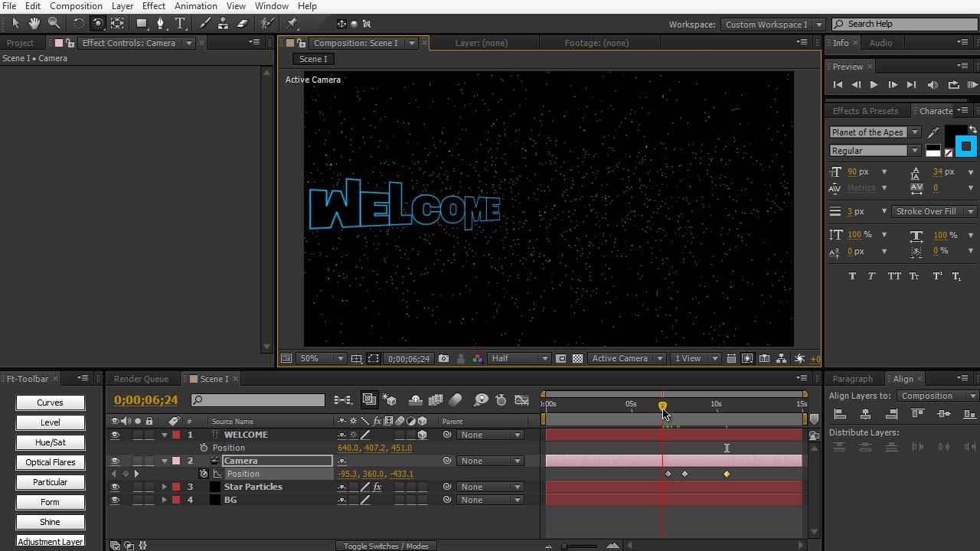Show channel and color management settings

478,358
